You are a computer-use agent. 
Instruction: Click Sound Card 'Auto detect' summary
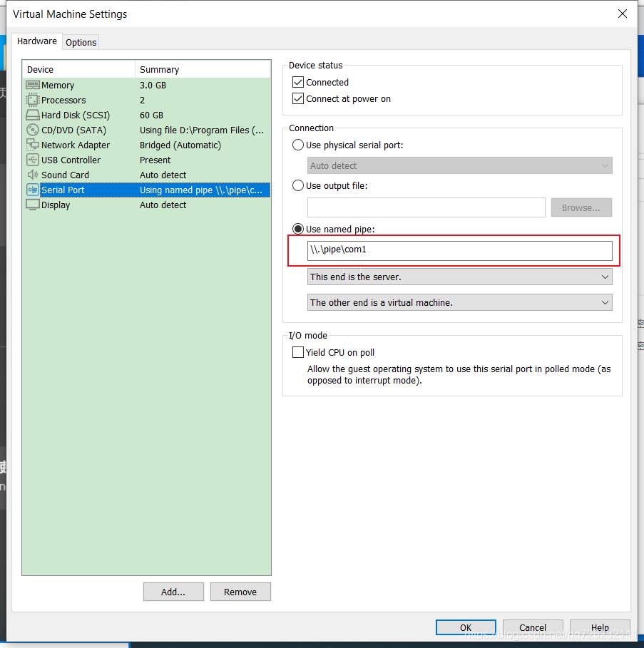pos(163,175)
